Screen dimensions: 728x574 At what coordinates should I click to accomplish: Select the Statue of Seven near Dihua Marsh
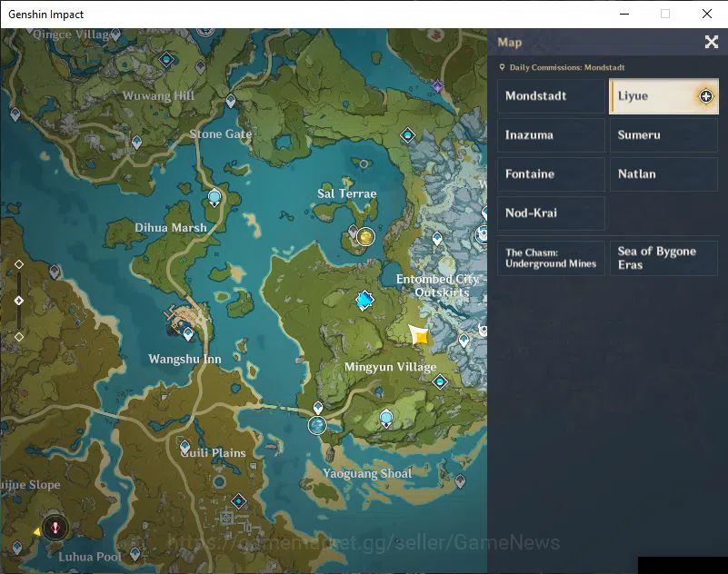(214, 198)
